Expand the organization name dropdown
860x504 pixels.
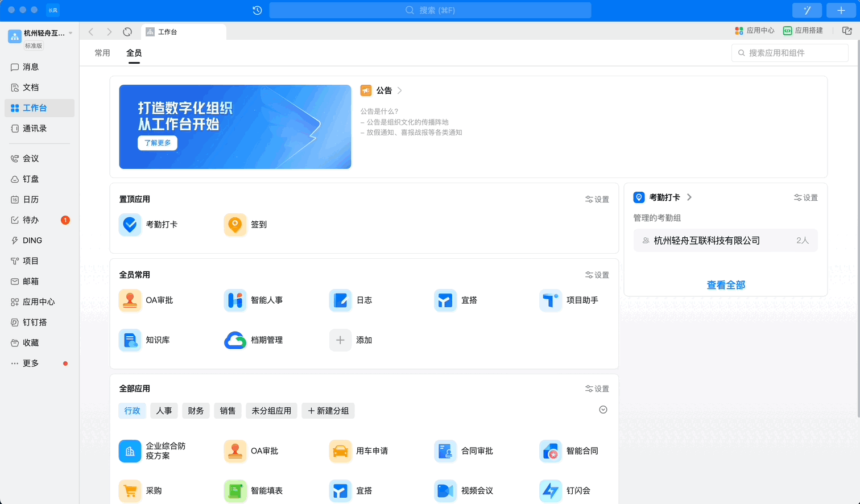click(x=71, y=33)
